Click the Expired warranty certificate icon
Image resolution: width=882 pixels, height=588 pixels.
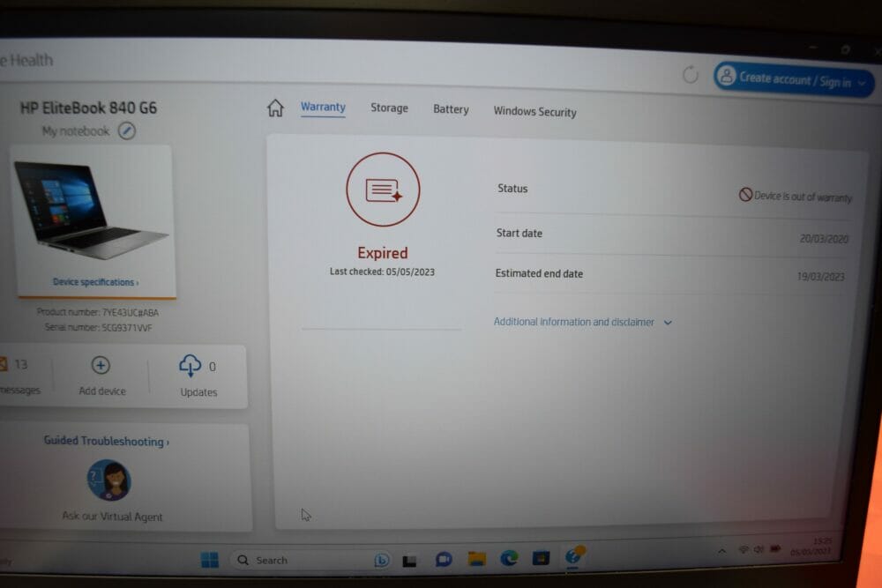383,190
